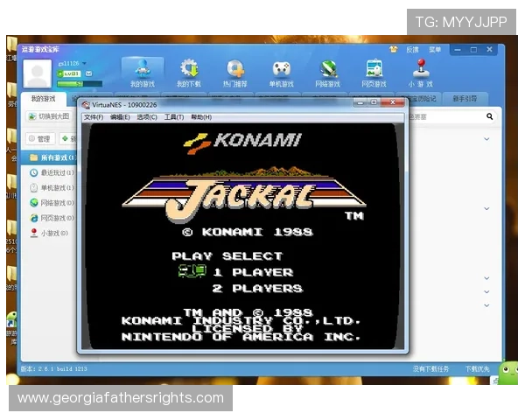Screen dimensions: 525x420
Task: Select 所有游戏 folder in sidebar
Action: [x=50, y=157]
